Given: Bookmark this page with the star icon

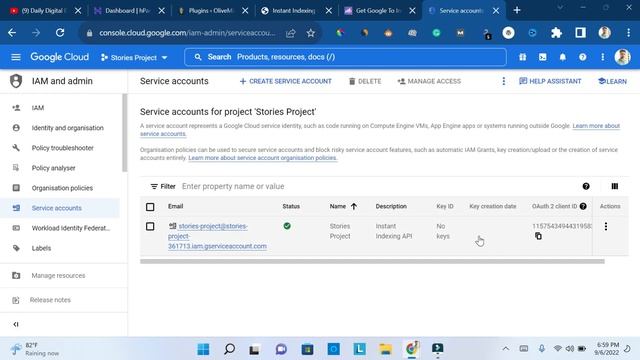Looking at the screenshot, I should [x=311, y=33].
